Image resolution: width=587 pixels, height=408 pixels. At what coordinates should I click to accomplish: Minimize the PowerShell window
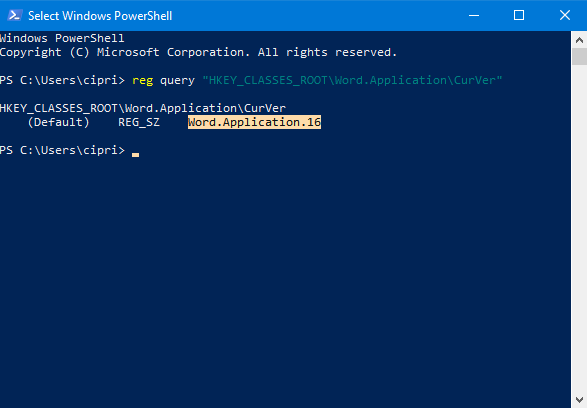pos(474,15)
